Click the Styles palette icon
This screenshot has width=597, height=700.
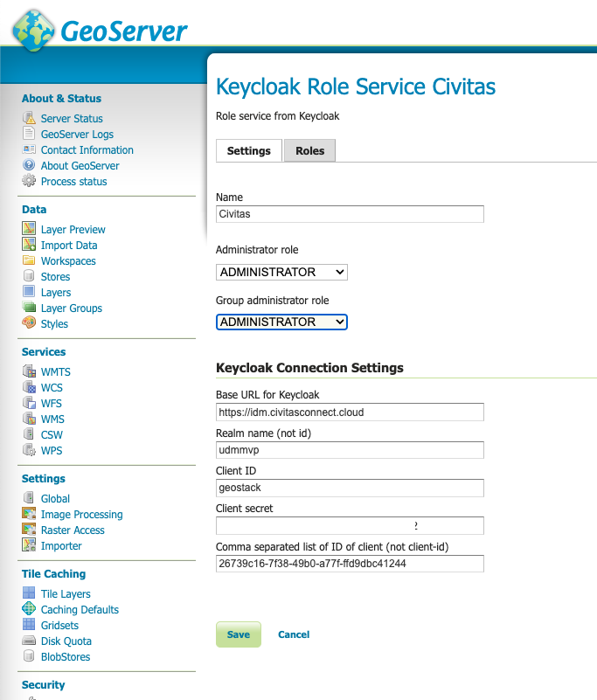point(29,322)
